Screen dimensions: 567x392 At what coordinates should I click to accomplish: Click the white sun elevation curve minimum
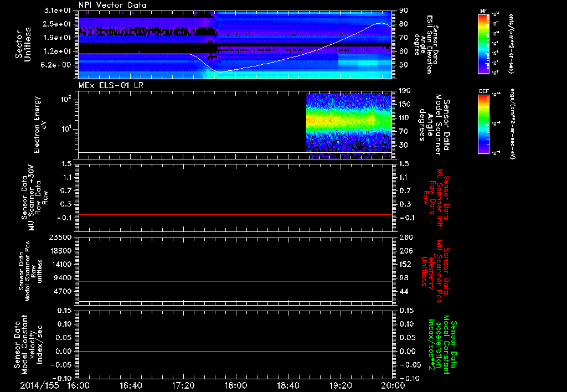pos(220,71)
